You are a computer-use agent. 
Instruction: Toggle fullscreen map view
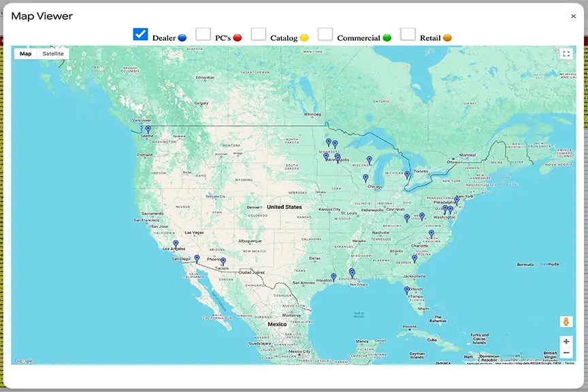[x=566, y=54]
